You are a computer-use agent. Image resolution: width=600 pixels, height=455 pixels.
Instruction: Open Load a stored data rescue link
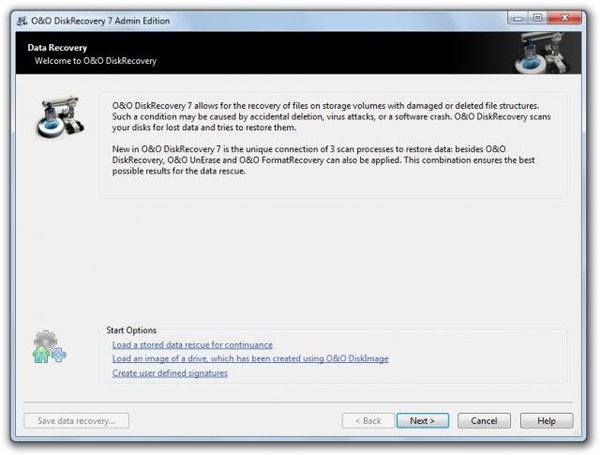coord(192,345)
